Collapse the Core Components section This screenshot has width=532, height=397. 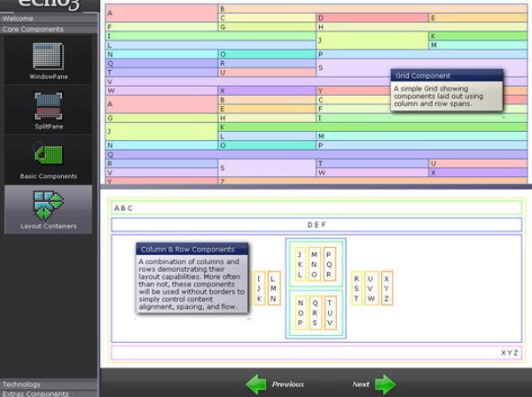coord(49,29)
